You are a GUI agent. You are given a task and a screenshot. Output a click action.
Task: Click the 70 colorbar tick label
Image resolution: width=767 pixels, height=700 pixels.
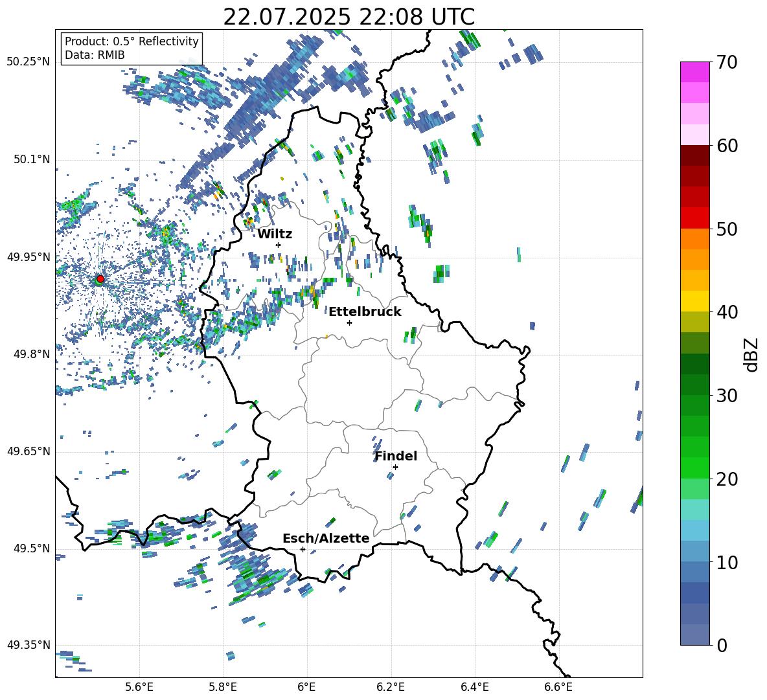pyautogui.click(x=727, y=62)
